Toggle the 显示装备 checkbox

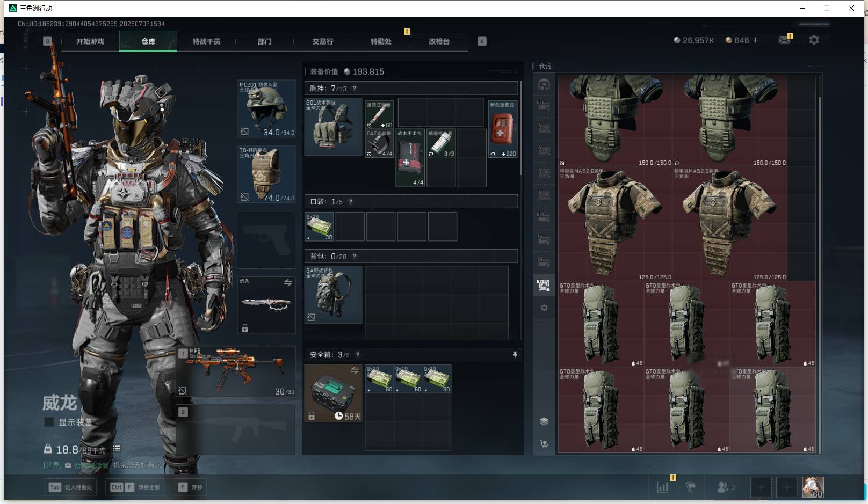49,422
